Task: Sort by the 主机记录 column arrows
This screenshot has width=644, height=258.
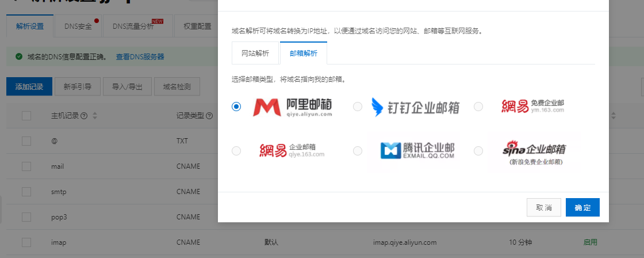Action: pos(94,116)
